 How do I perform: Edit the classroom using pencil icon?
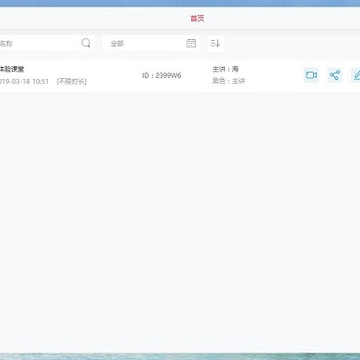(356, 75)
